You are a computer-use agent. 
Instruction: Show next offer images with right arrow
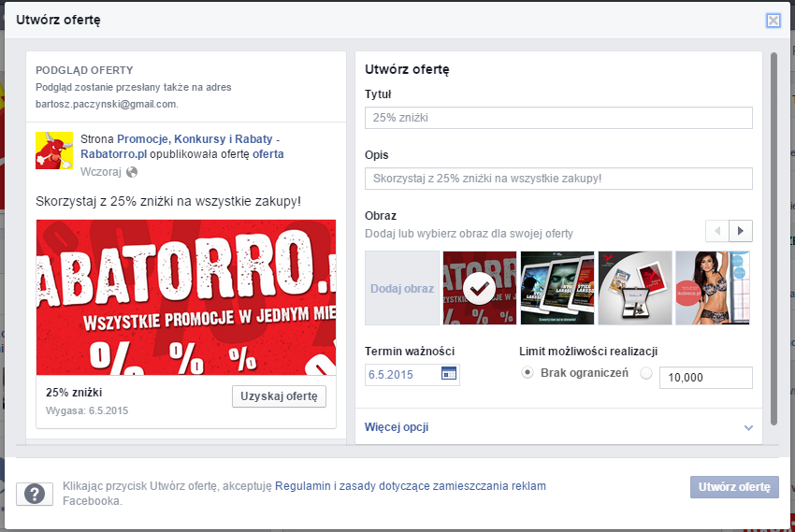[740, 231]
